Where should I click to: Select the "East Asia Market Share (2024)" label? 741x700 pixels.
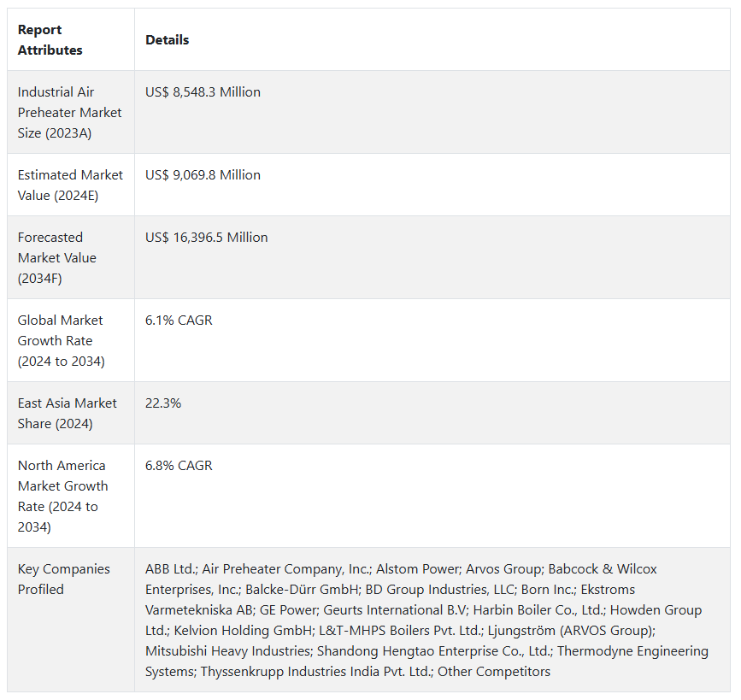pos(67,413)
